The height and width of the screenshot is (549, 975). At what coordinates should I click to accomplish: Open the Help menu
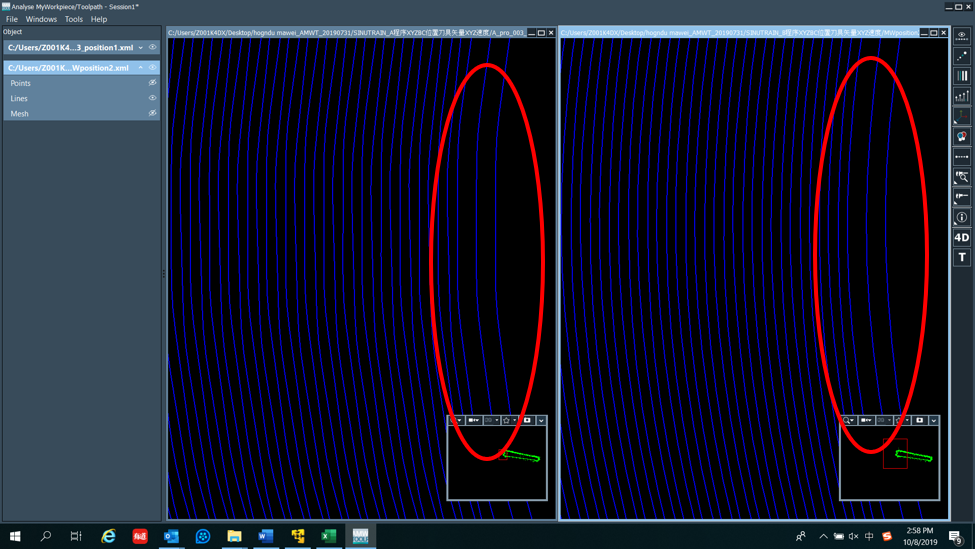[x=99, y=19]
